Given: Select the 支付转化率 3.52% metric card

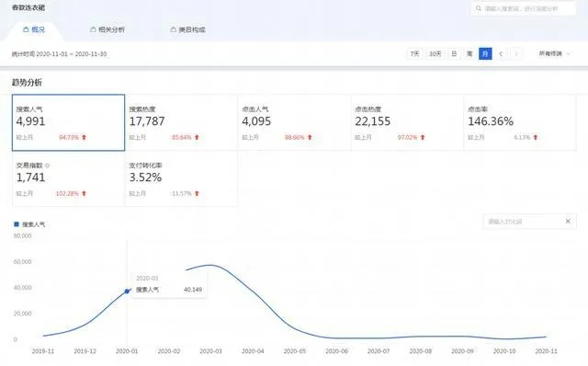Looking at the screenshot, I should pos(182,178).
